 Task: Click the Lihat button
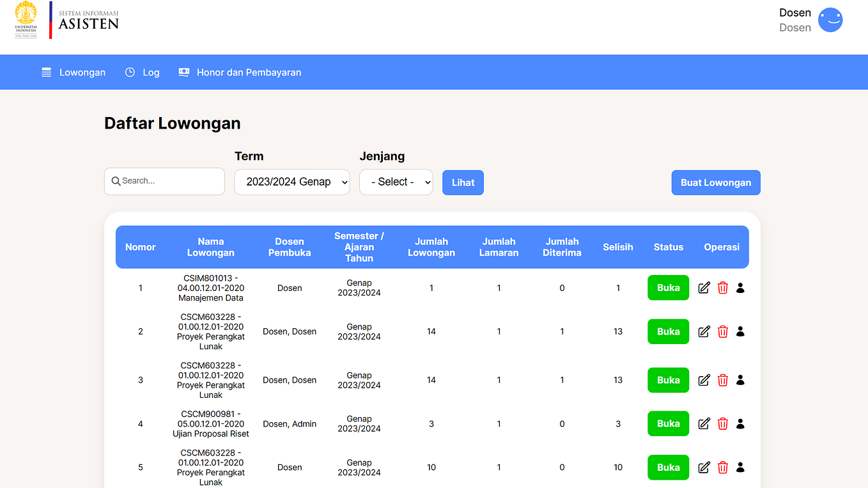[463, 182]
